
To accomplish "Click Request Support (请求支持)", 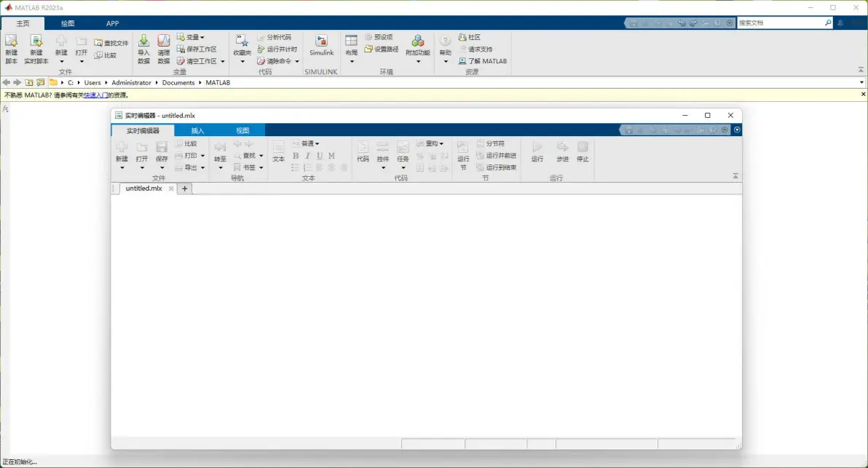I will coord(476,49).
